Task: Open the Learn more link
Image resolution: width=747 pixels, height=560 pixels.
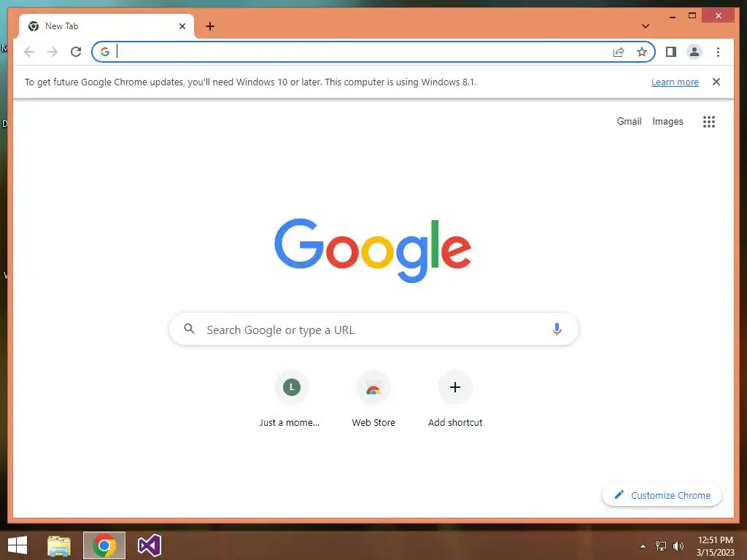Action: 675,82
